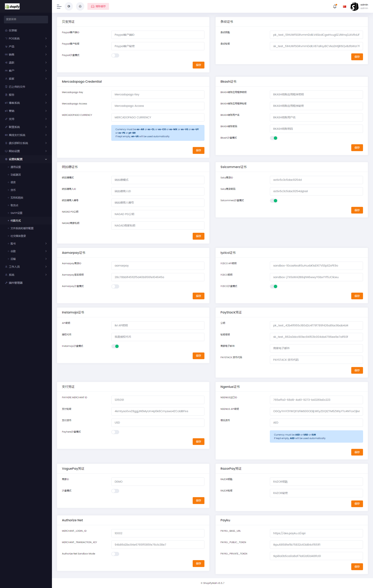This screenshot has width=373, height=588.
Task: Save the PayStack凭证 card
Action: coord(357,370)
